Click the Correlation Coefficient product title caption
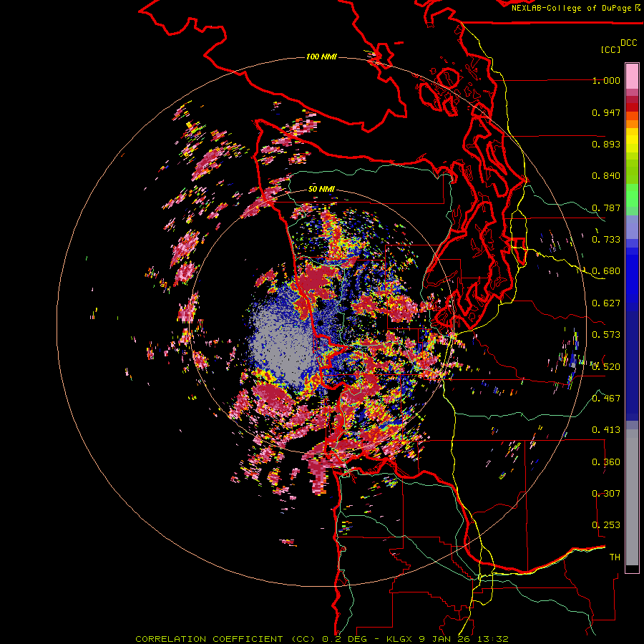 (322, 639)
